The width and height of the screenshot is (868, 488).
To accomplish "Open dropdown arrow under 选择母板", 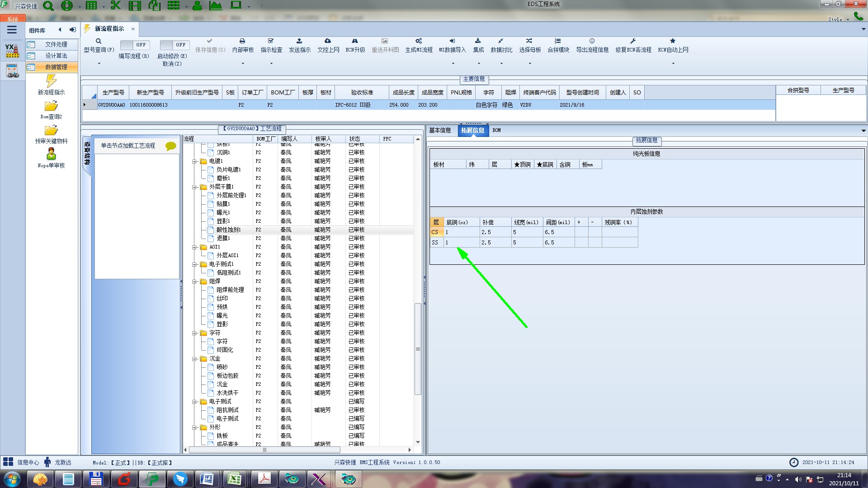I will [530, 64].
